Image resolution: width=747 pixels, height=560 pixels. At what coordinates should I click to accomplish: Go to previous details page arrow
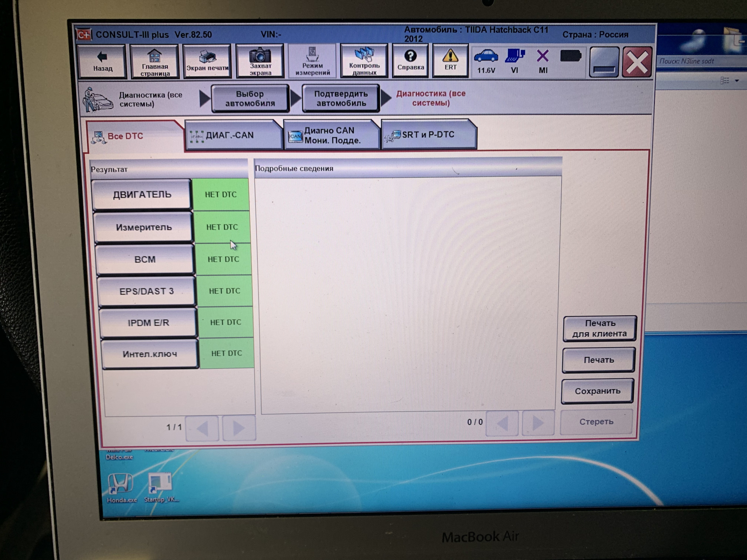tap(502, 423)
